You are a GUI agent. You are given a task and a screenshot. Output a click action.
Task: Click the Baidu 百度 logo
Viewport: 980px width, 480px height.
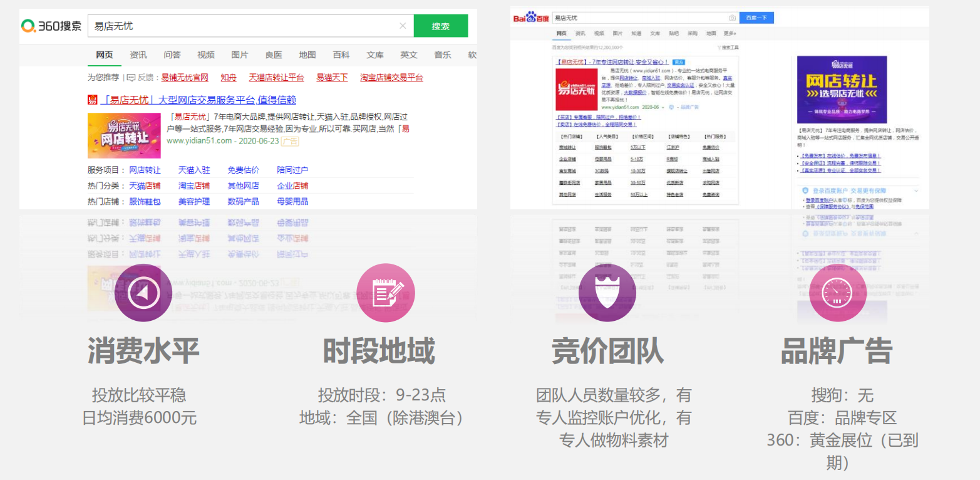point(531,18)
